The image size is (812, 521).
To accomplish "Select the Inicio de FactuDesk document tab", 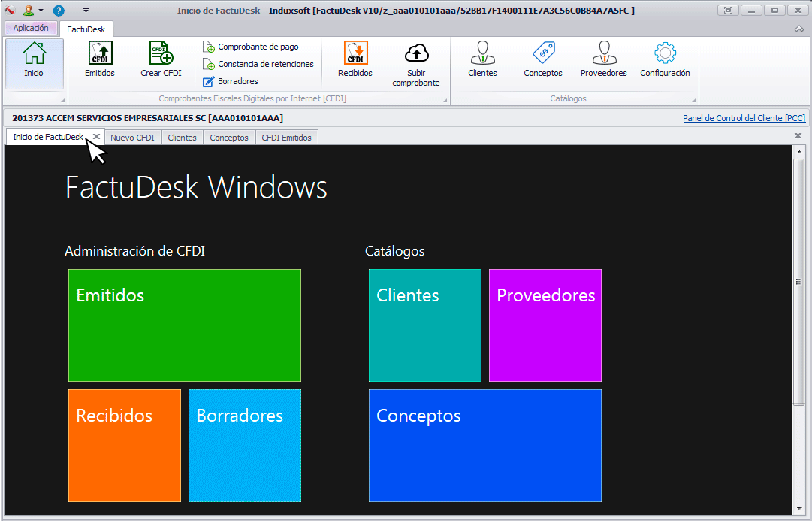I will pyautogui.click(x=48, y=137).
